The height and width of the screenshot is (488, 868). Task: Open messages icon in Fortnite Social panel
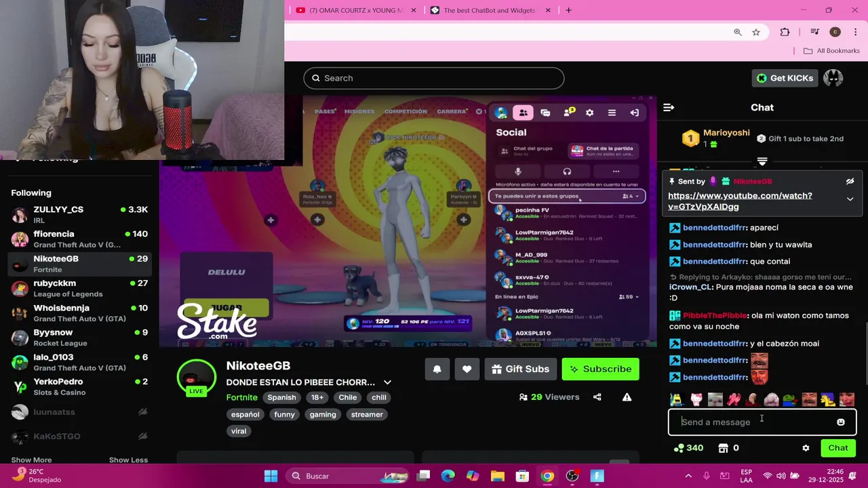[545, 113]
